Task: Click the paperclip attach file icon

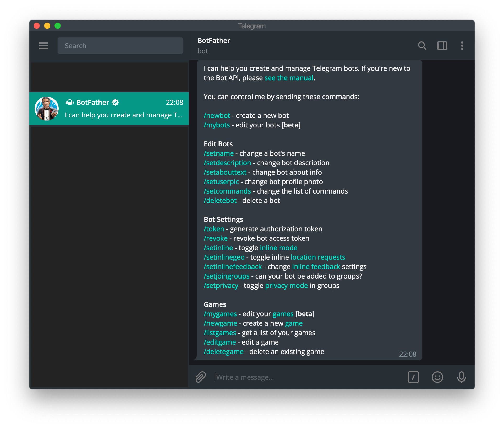Action: [x=201, y=377]
